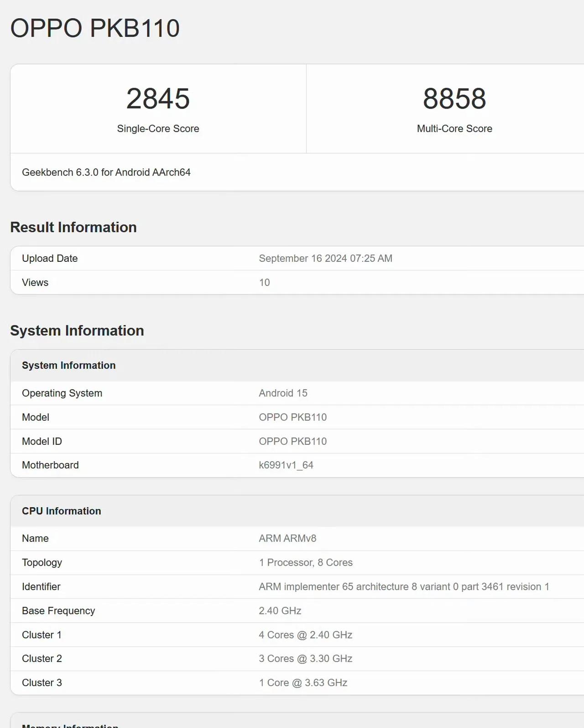Select 4 Cores @ 2.40 GHz value
This screenshot has height=728, width=584.
point(306,635)
